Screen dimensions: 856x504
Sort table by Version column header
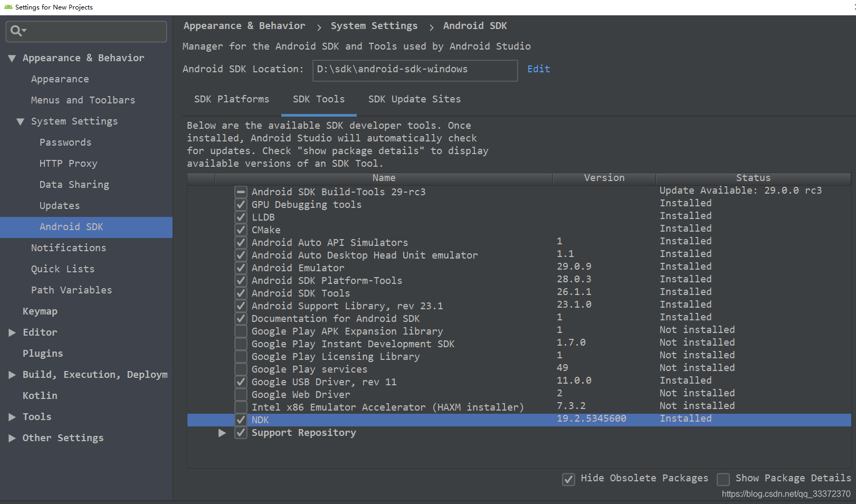(x=604, y=178)
